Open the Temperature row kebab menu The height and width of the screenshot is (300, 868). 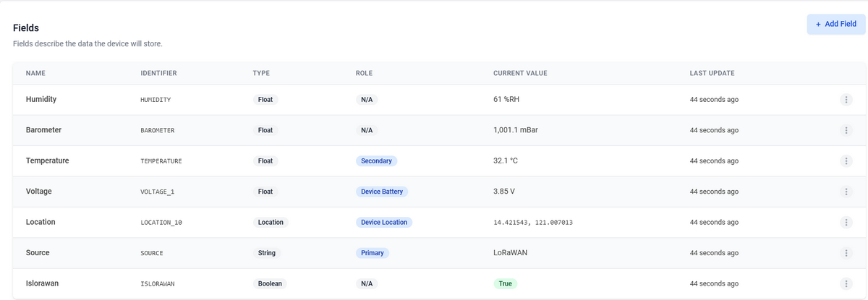coord(846,161)
